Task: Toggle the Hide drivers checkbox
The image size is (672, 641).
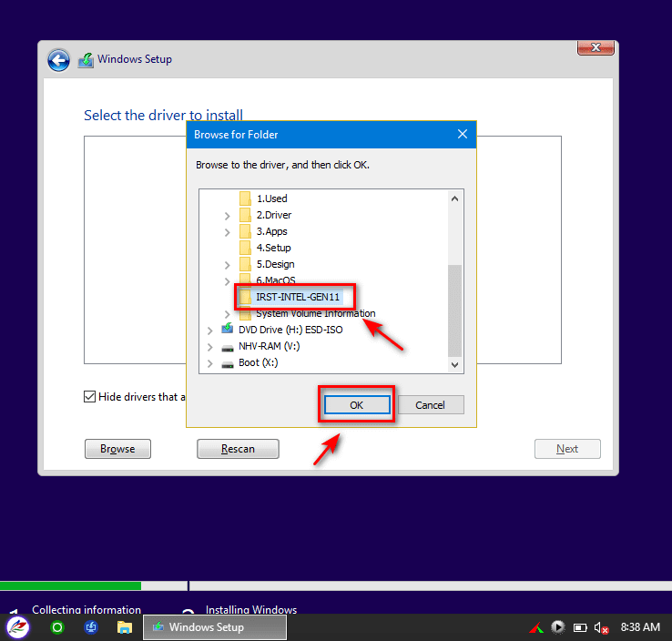Action: pyautogui.click(x=89, y=397)
